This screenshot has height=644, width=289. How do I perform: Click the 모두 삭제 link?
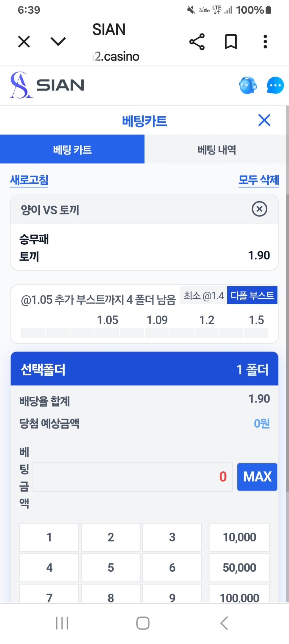pyautogui.click(x=259, y=180)
